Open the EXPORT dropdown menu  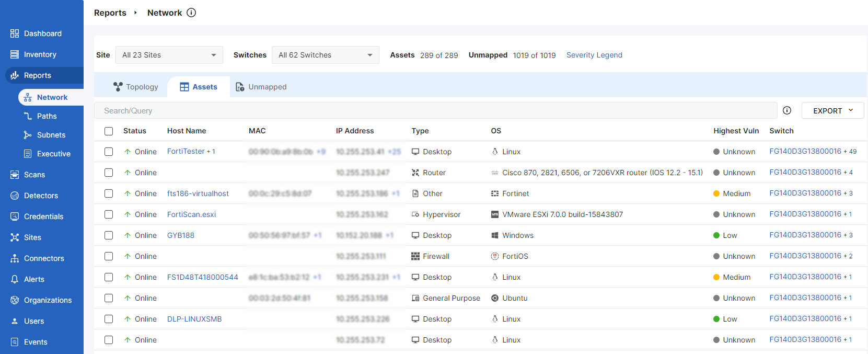[832, 110]
